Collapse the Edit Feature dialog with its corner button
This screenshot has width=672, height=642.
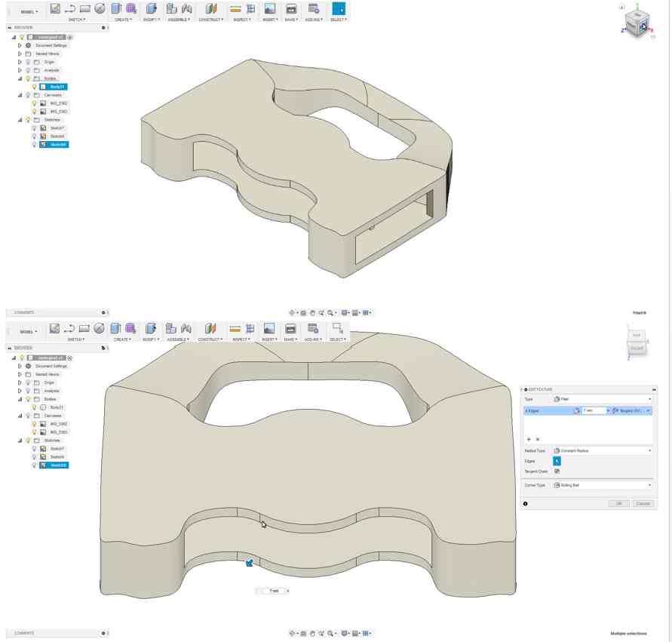click(654, 389)
